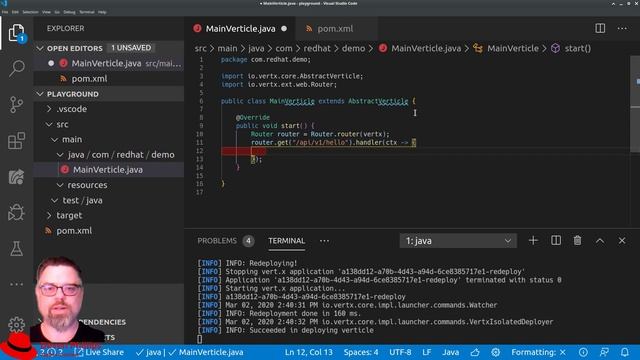Click the 'start()' breadcrumb

(578, 48)
